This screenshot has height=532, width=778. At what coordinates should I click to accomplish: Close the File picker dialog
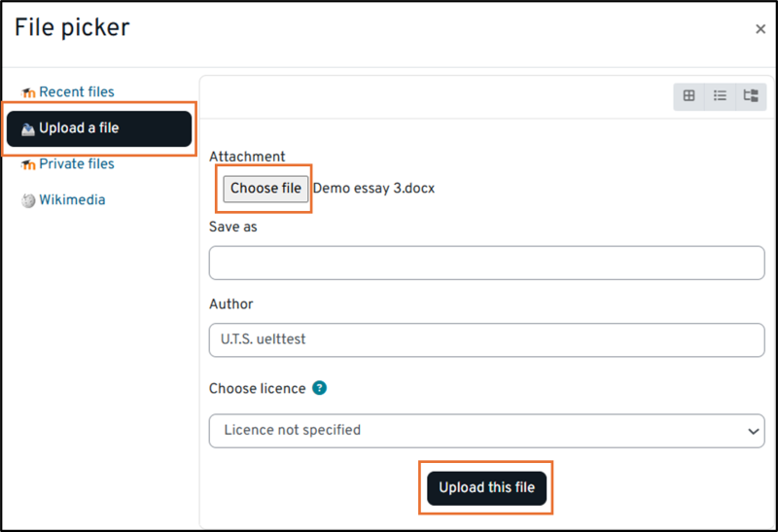[x=760, y=29]
